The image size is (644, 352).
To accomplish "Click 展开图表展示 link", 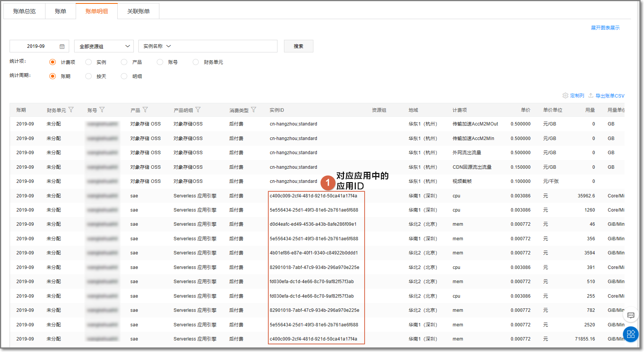I will 605,28.
